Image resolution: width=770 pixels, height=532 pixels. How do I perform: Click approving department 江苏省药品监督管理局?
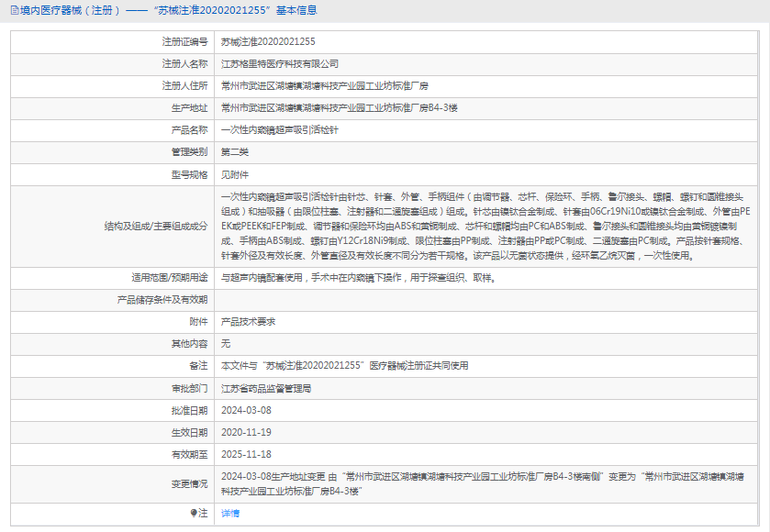(x=266, y=389)
